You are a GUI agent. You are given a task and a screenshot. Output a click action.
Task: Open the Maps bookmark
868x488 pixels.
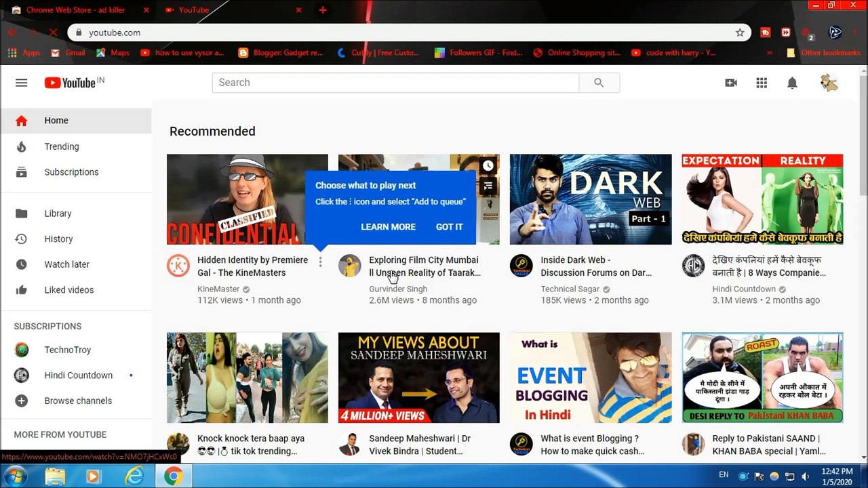pyautogui.click(x=113, y=52)
